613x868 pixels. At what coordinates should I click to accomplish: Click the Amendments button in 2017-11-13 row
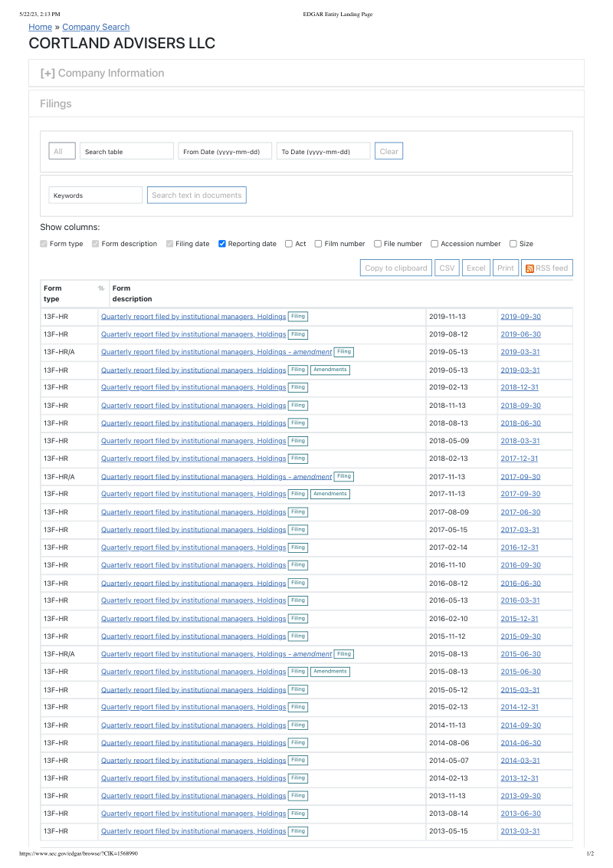coord(330,494)
